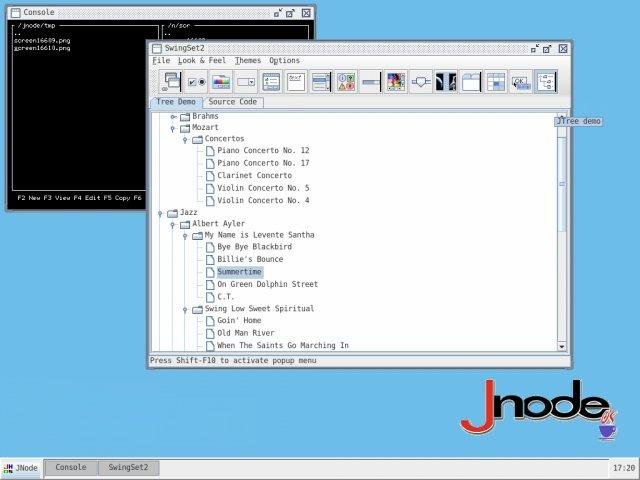Select the Jazz folder row
The image size is (640, 480).
tap(182, 213)
